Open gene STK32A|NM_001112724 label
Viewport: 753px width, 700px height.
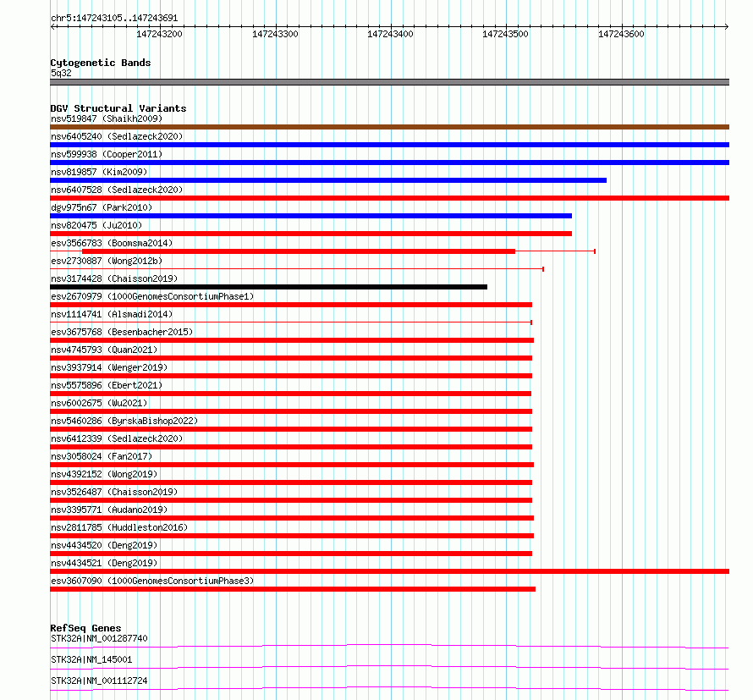(99, 681)
